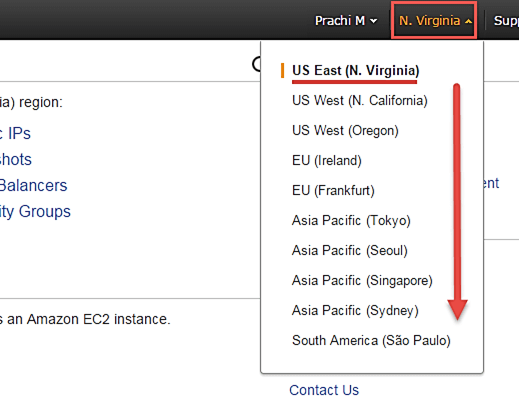Screen dimensions: 519x419
Task: Click the caret arrow beside Prachi M
Action: 374,21
